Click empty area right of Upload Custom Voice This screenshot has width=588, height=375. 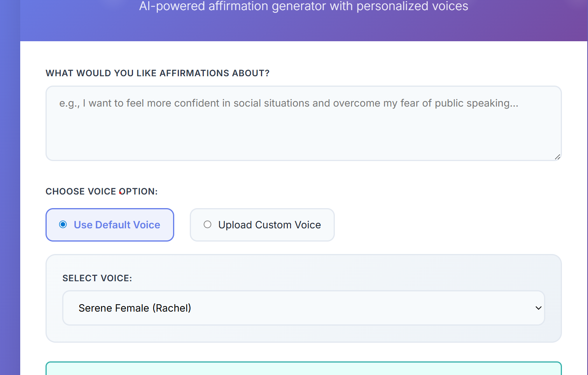click(x=447, y=225)
